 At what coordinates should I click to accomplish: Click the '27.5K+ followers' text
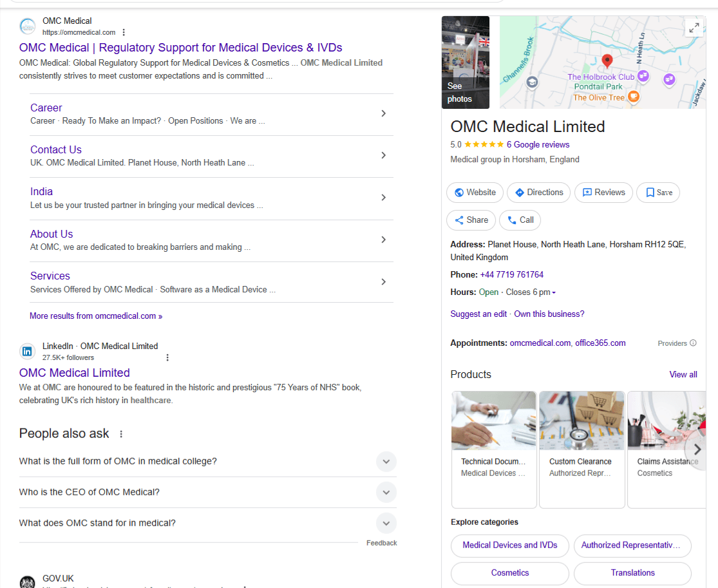(x=68, y=357)
